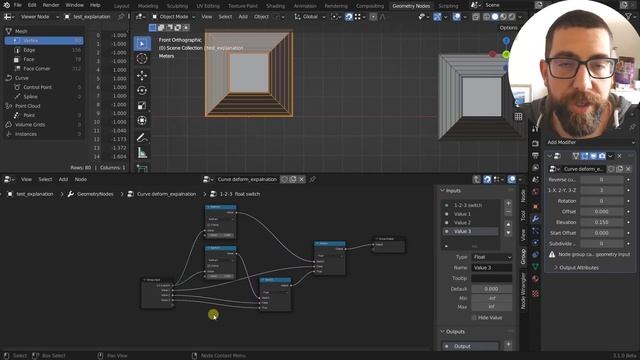The width and height of the screenshot is (640, 360).
Task: Switch to the Shading workspace tab
Action: [x=276, y=6]
